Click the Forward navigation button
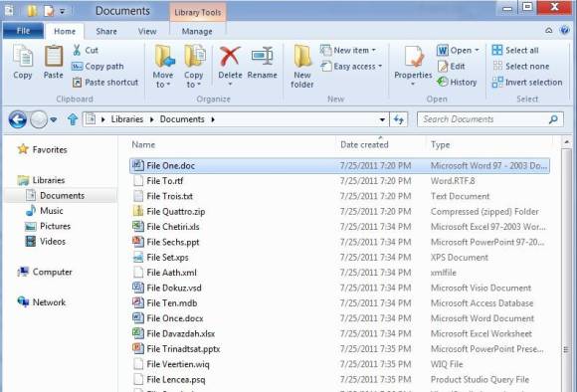This screenshot has width=577, height=392. (38, 119)
